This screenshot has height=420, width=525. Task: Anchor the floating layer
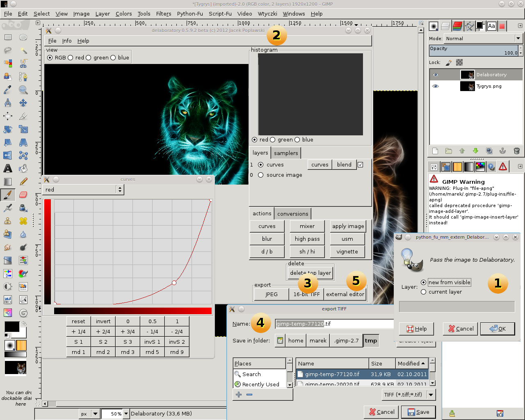pyautogui.click(x=502, y=151)
